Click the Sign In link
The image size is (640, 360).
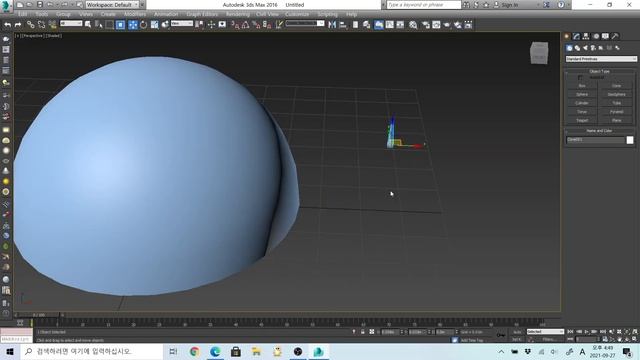pyautogui.click(x=509, y=5)
